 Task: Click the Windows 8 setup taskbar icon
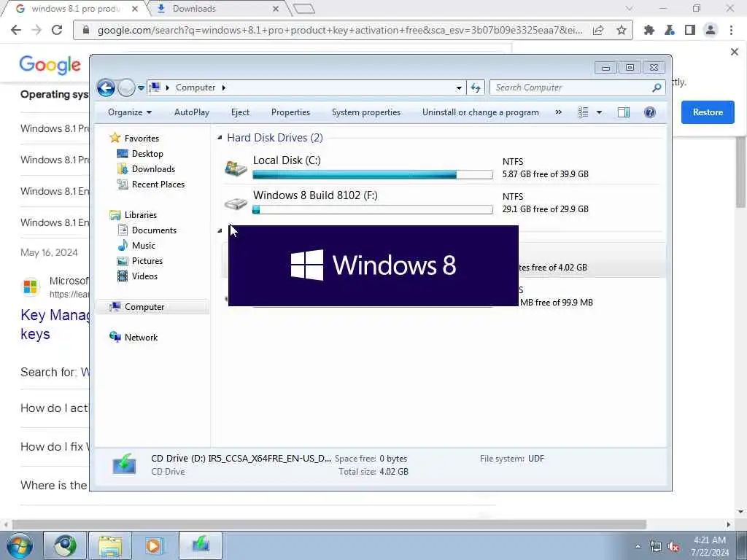(200, 545)
